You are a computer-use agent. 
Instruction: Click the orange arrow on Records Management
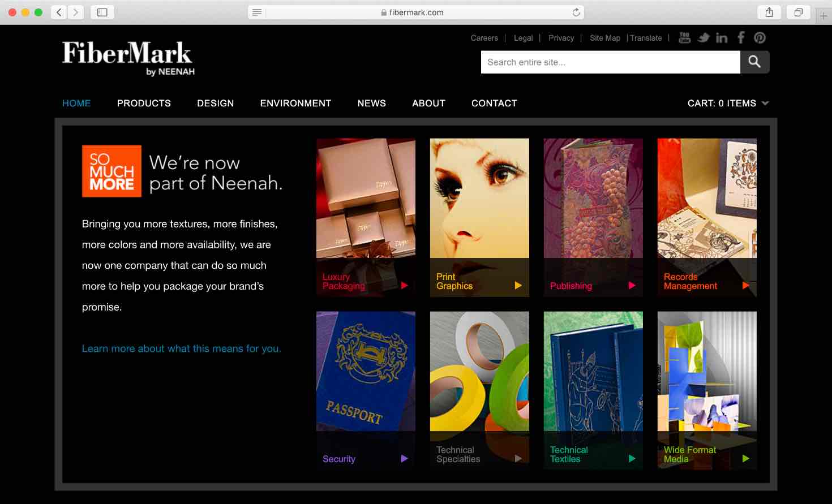tap(745, 286)
